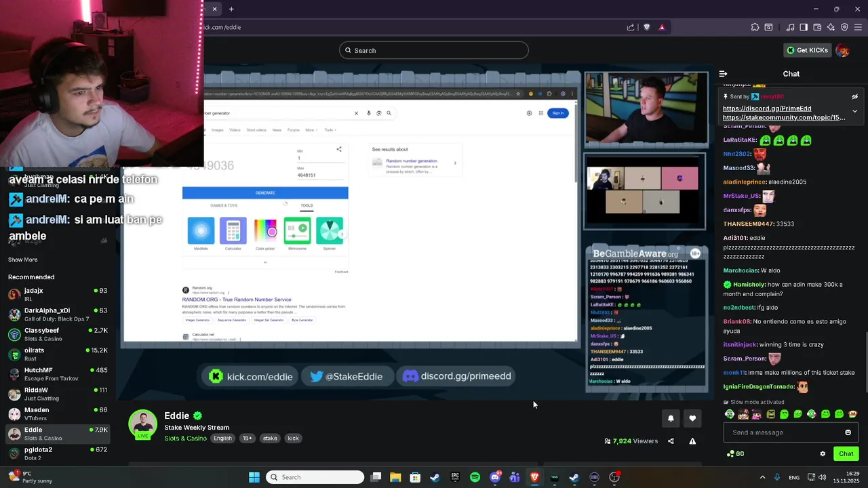This screenshot has height=488, width=868.
Task: Click the heart follow button for Eddie
Action: [692, 418]
